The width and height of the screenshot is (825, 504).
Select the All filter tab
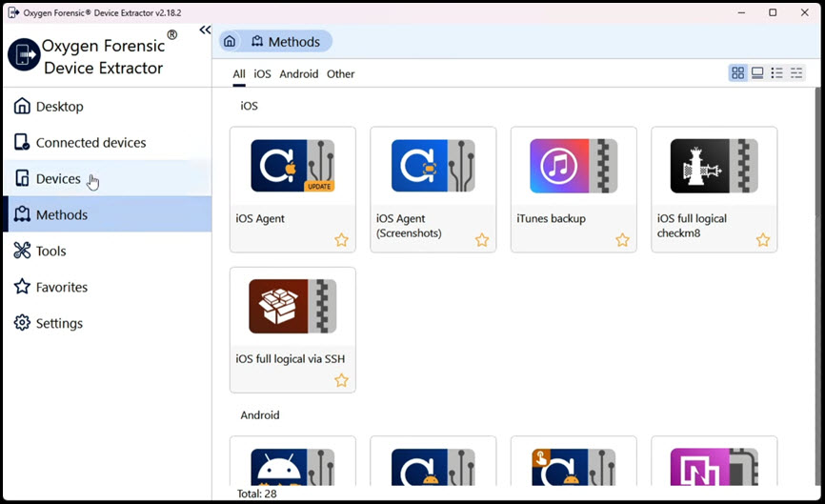coord(239,74)
